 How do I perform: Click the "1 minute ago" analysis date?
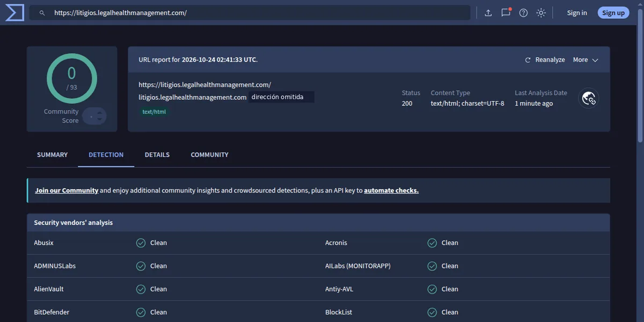(534, 104)
